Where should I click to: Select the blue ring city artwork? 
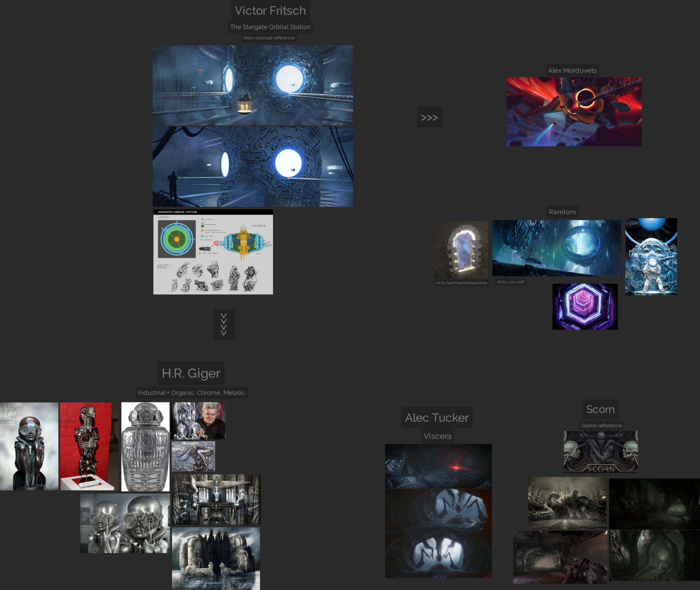click(x=556, y=248)
